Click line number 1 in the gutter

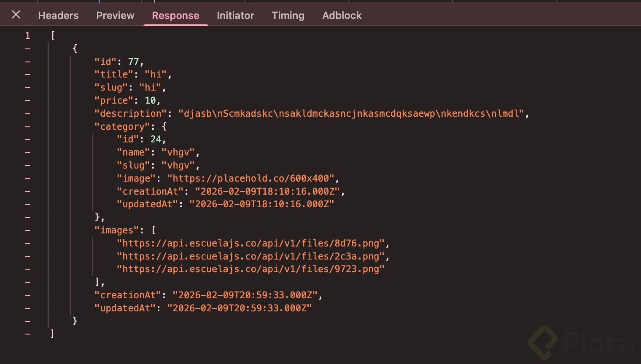(27, 35)
